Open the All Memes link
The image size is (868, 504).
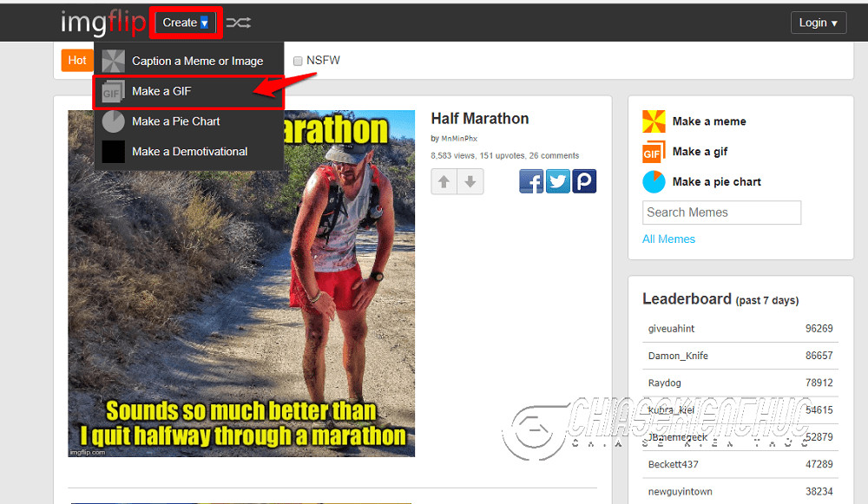[x=668, y=239]
